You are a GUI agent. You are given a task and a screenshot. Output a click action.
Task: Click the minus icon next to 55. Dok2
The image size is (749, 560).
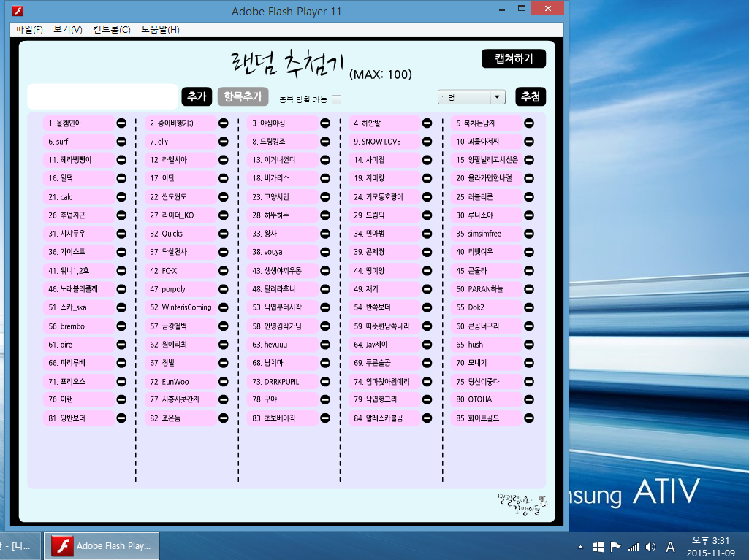(529, 307)
